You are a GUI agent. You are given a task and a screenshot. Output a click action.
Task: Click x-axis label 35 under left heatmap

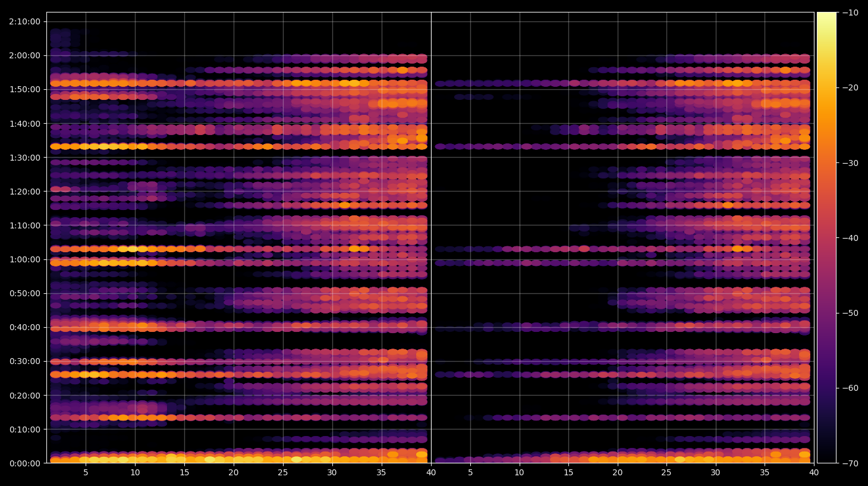click(x=381, y=473)
